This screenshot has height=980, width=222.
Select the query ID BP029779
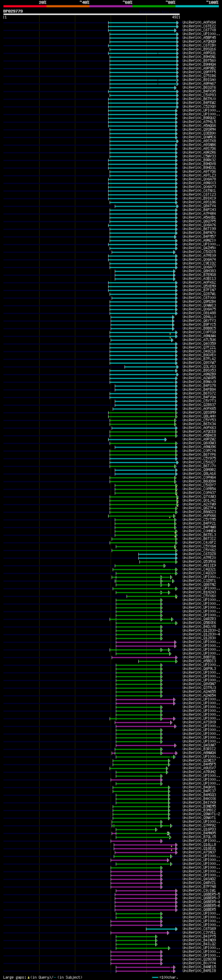point(13,11)
